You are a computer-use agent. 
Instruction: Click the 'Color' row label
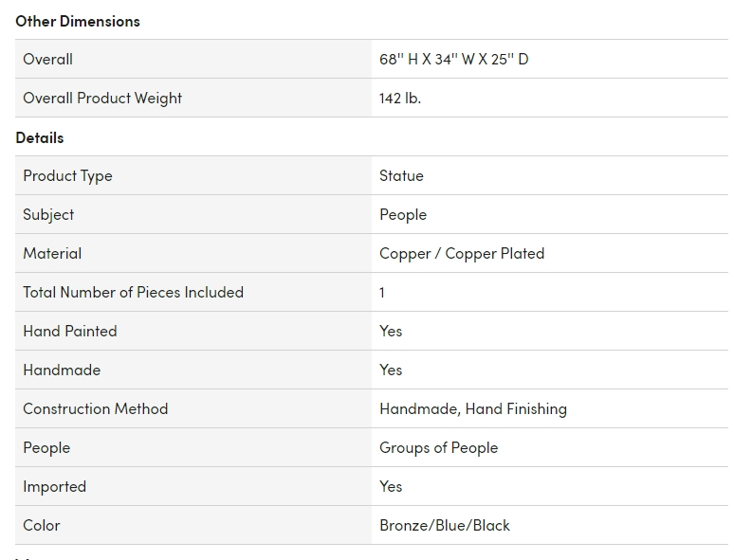(x=42, y=525)
